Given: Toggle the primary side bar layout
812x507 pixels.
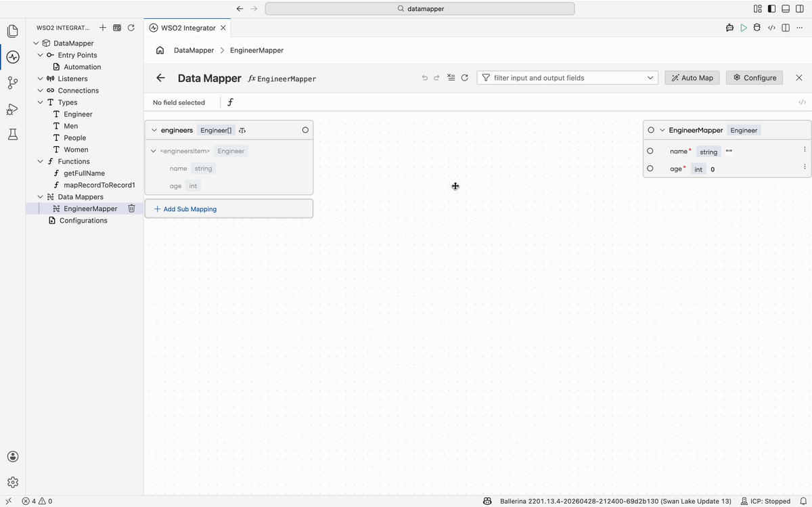Looking at the screenshot, I should (x=772, y=9).
